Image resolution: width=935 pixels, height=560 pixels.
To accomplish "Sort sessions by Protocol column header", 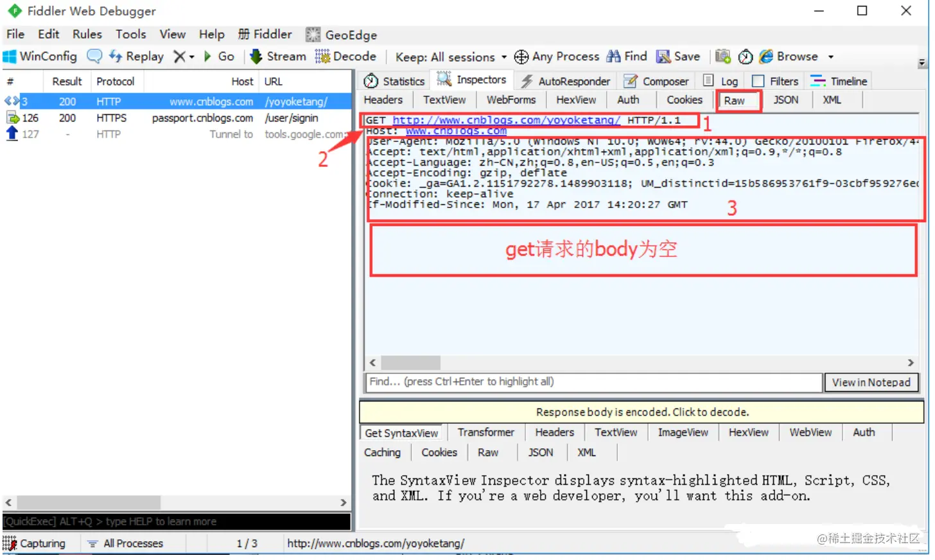I will click(x=116, y=82).
